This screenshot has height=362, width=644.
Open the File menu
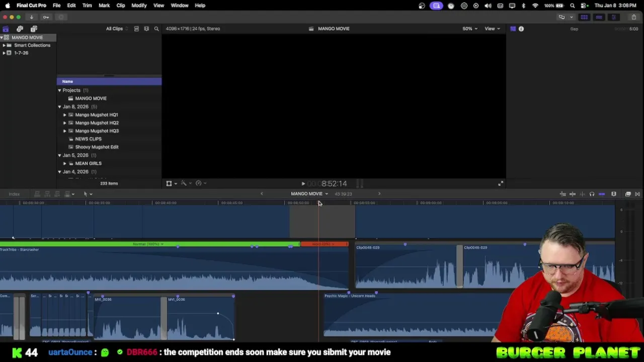[x=57, y=6]
